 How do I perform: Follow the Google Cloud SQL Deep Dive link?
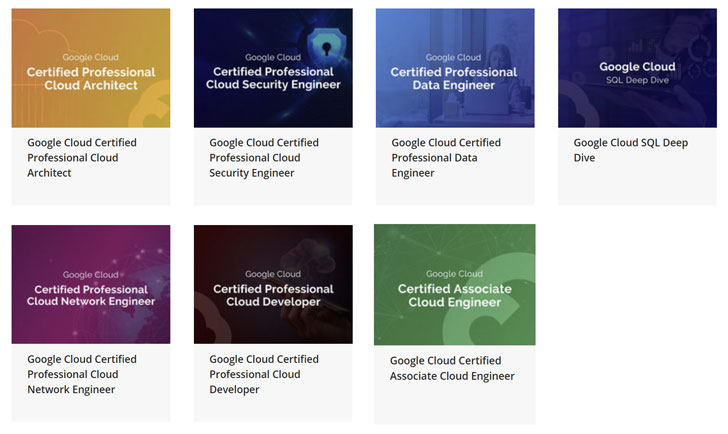[x=630, y=150]
